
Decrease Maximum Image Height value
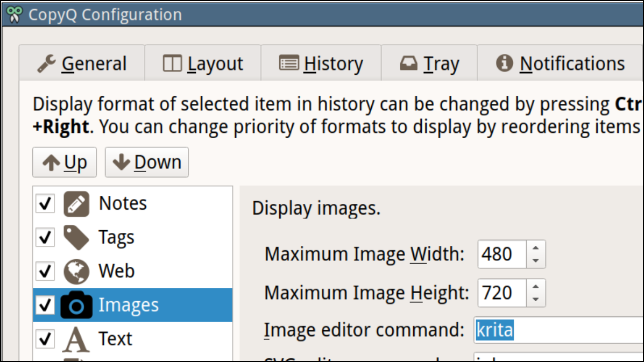(x=535, y=299)
